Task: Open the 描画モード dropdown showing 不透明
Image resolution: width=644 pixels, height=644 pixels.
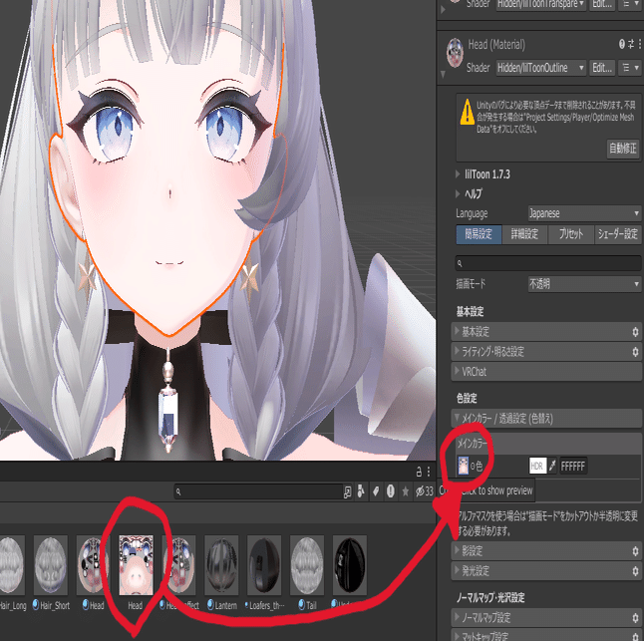Action: [584, 284]
